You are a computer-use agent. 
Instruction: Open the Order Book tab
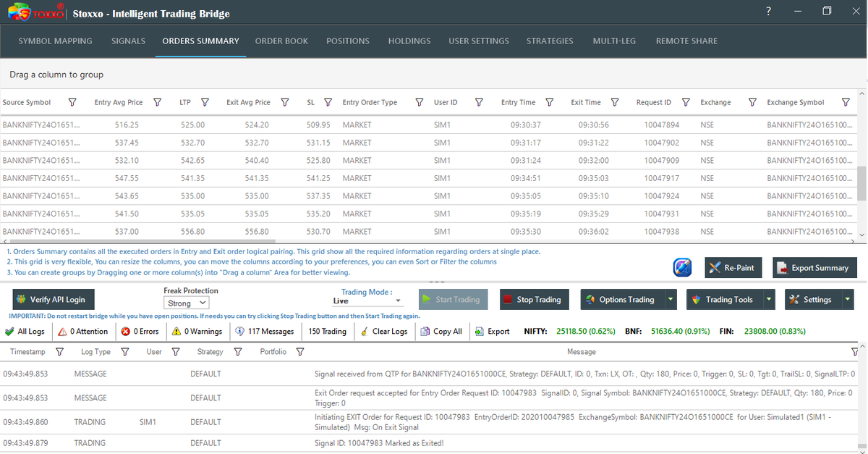(281, 41)
